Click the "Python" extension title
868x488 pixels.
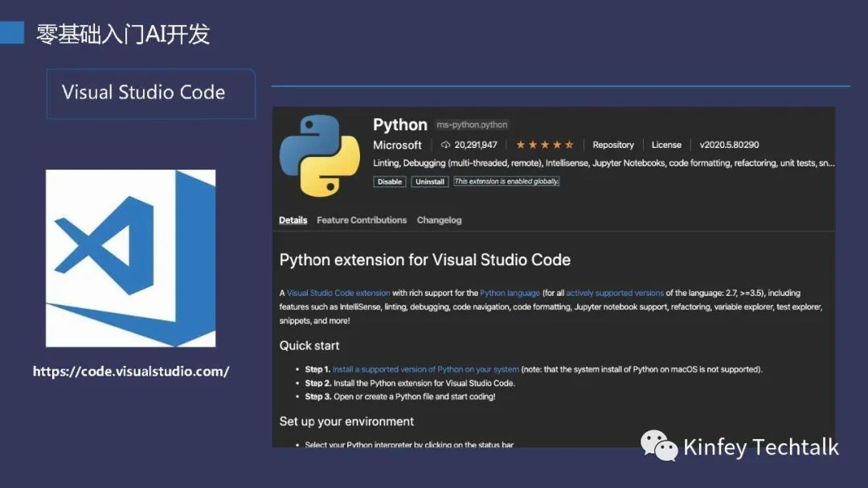point(400,125)
